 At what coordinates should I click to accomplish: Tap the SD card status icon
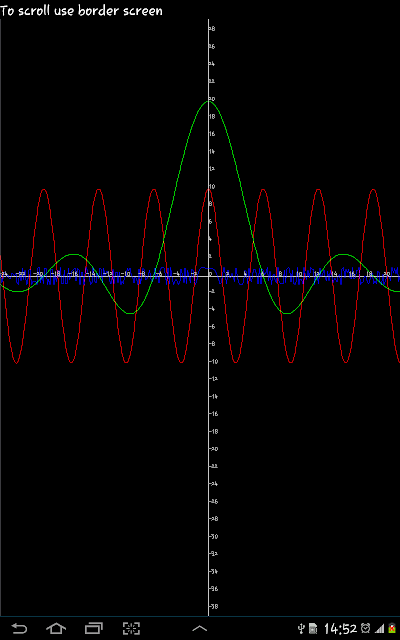tap(313, 629)
